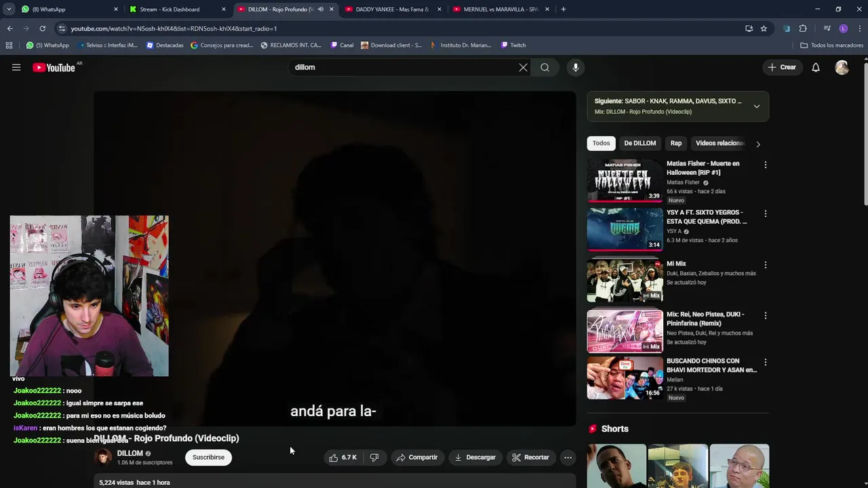Go back in browser history
This screenshot has width=868, height=488.
[9, 28]
